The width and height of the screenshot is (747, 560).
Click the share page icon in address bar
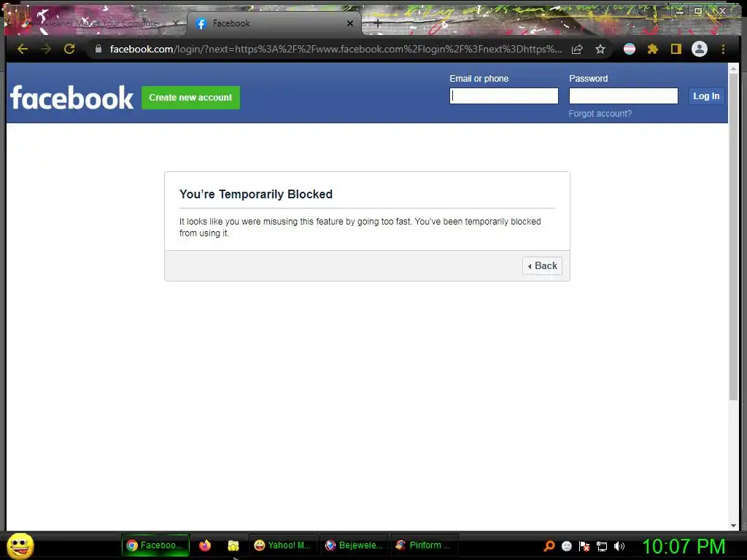click(577, 49)
